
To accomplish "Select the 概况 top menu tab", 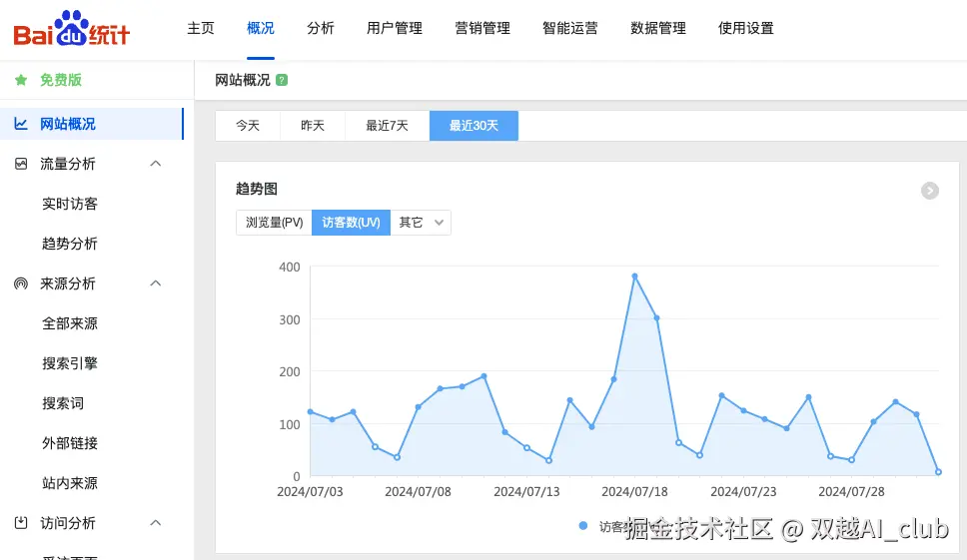I will point(261,28).
